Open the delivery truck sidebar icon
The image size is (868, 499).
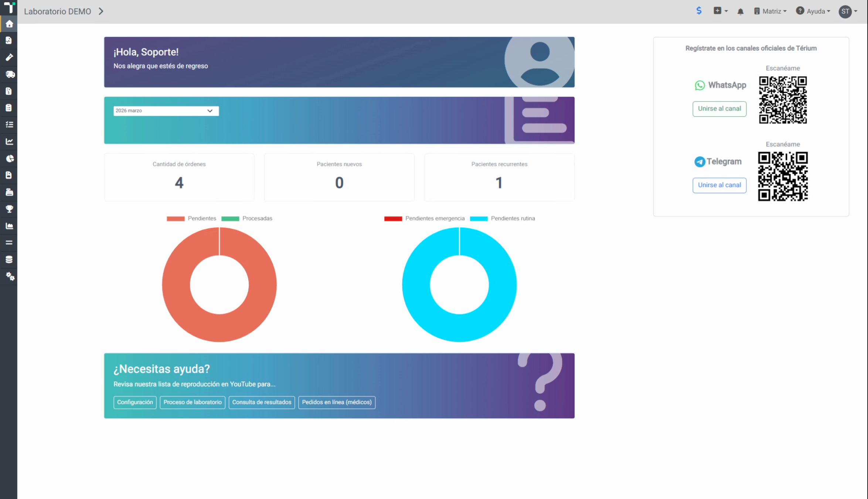[x=10, y=74]
